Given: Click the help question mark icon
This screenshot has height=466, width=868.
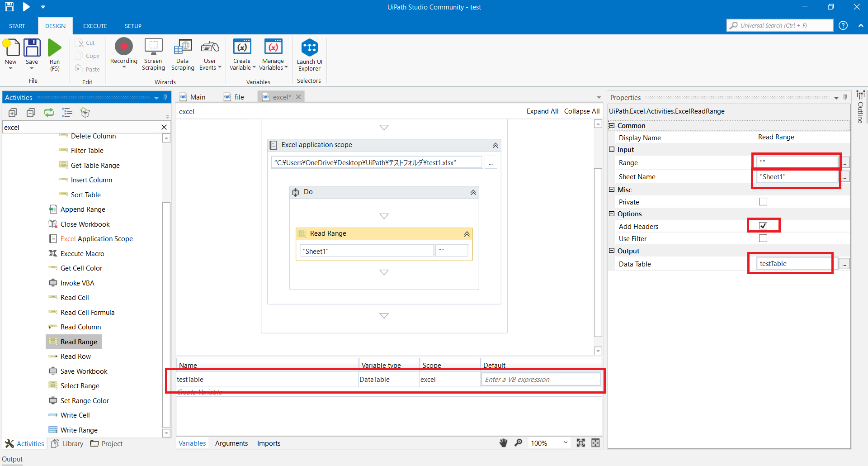Looking at the screenshot, I should pyautogui.click(x=843, y=25).
